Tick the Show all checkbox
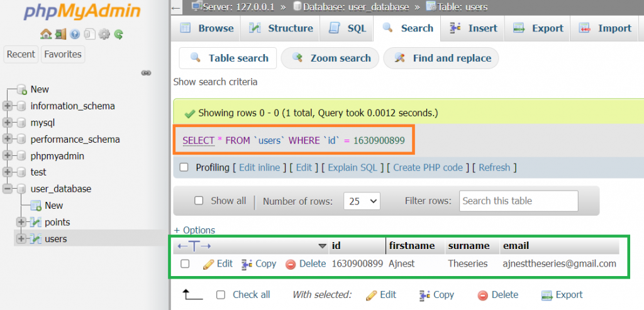The width and height of the screenshot is (644, 310). coord(199,201)
